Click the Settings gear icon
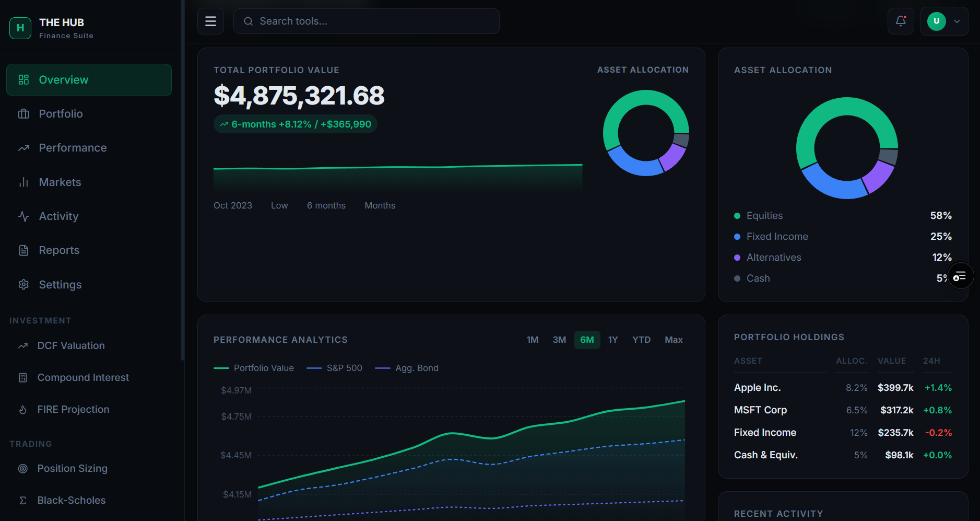The image size is (980, 521). (23, 285)
